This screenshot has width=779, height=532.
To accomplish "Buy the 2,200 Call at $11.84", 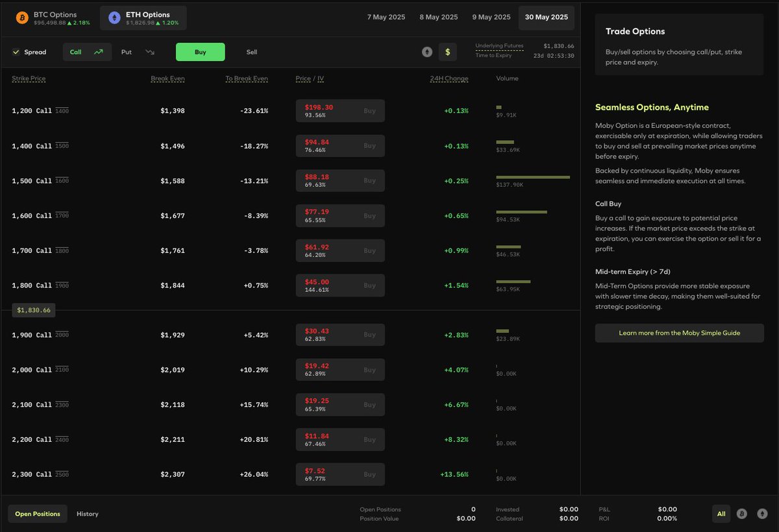I will click(x=340, y=440).
